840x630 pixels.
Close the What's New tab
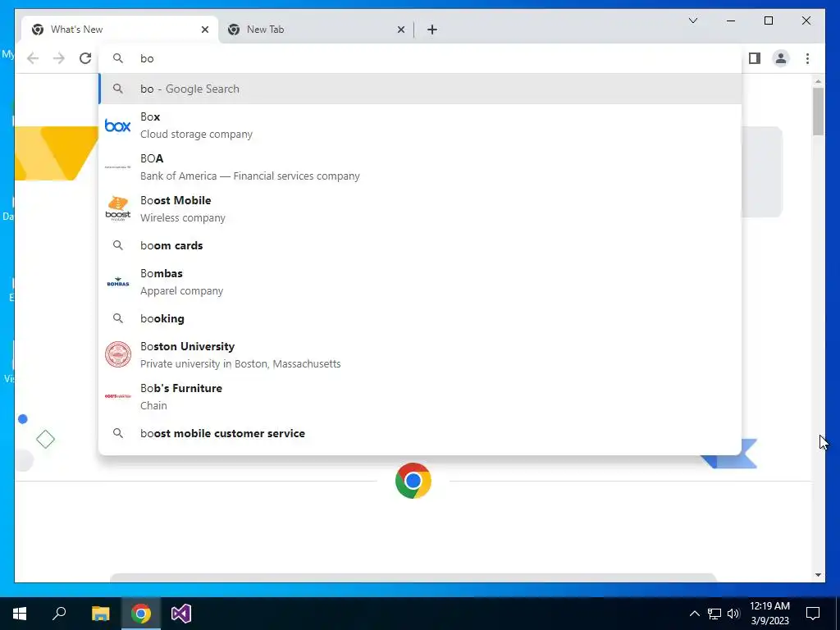click(x=204, y=30)
